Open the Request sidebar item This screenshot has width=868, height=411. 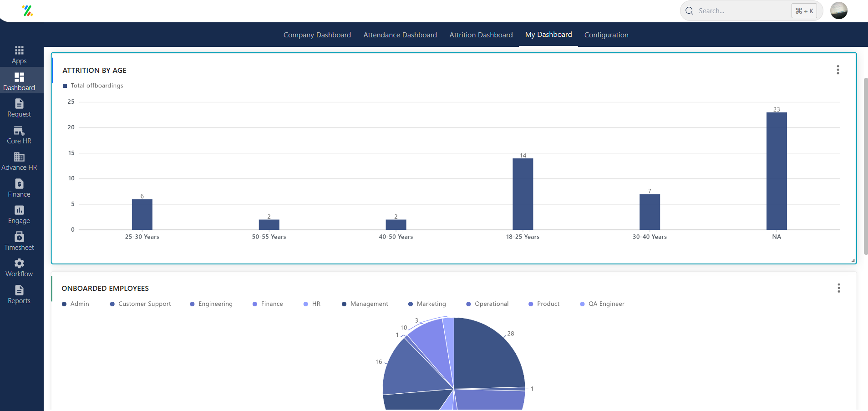19,108
